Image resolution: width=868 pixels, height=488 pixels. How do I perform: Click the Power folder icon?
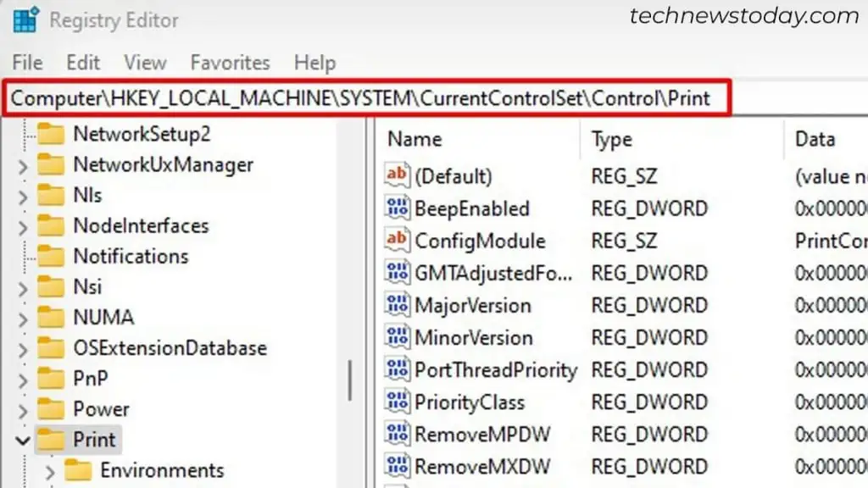coord(51,409)
